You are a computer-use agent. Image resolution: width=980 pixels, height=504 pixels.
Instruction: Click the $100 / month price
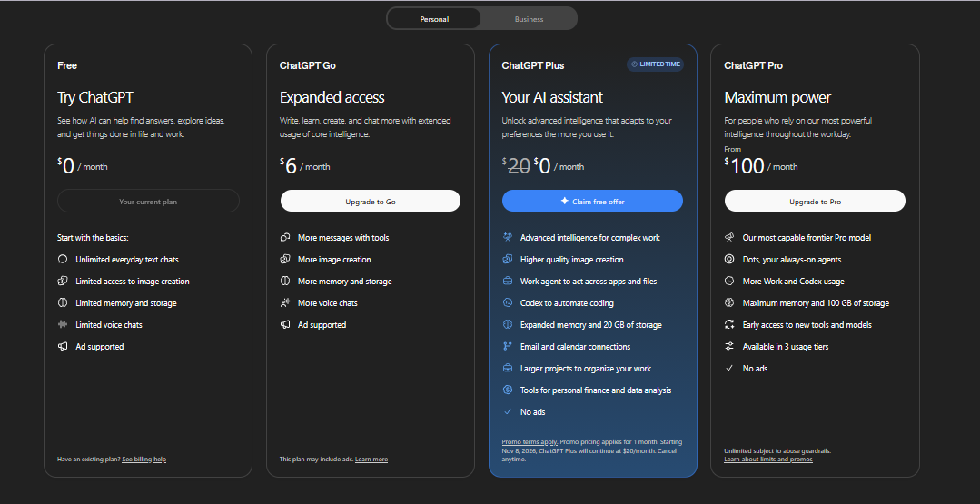[760, 166]
